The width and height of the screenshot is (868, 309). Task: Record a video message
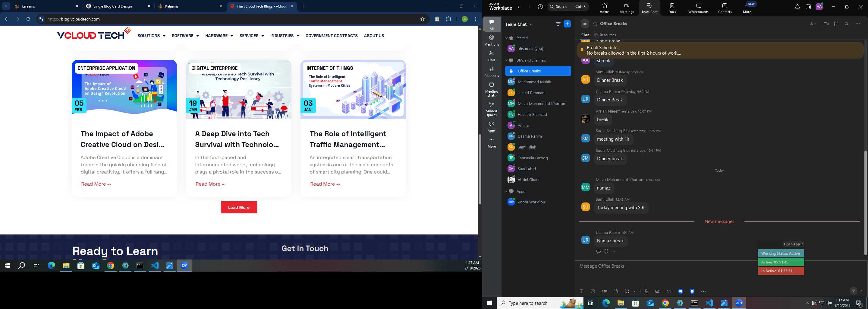657,291
